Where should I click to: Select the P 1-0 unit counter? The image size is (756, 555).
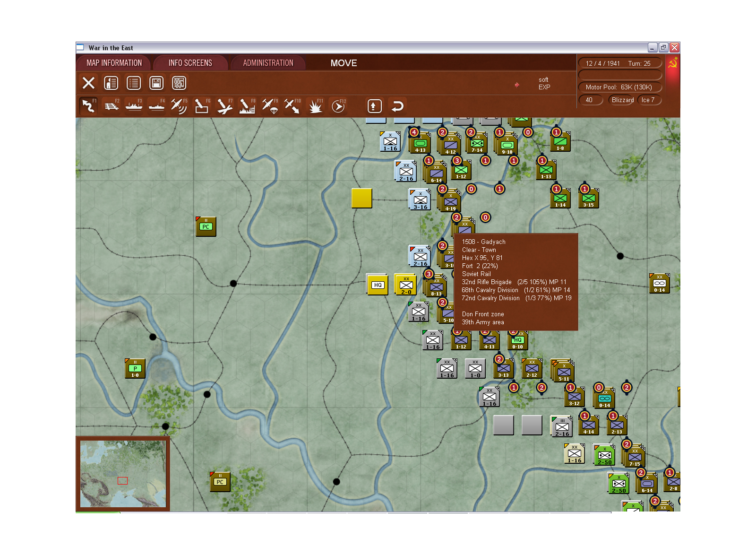point(135,369)
